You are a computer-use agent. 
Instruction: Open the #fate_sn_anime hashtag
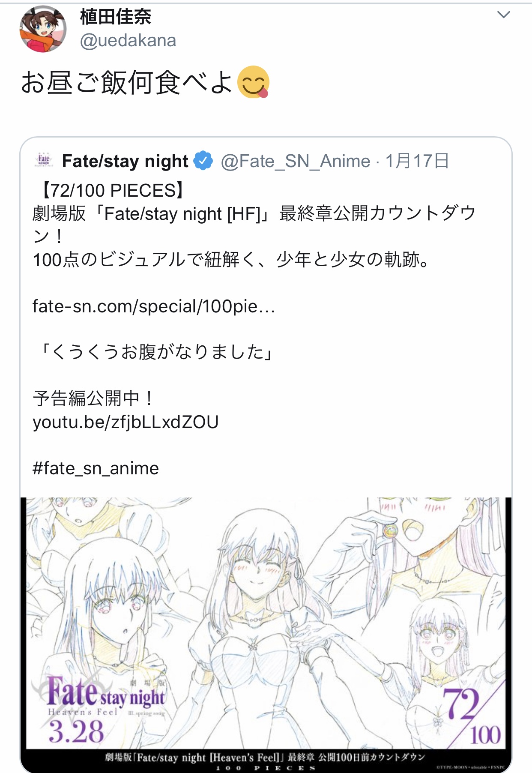[96, 468]
